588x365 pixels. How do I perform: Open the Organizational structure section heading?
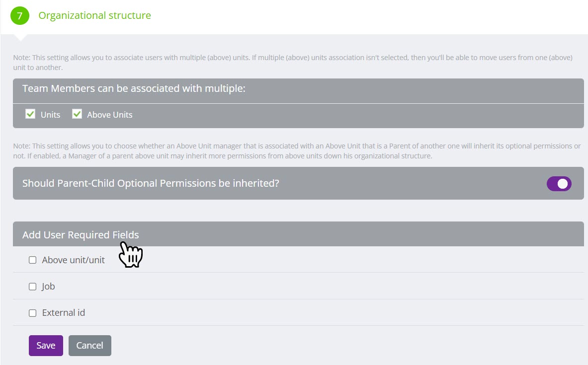coord(94,15)
